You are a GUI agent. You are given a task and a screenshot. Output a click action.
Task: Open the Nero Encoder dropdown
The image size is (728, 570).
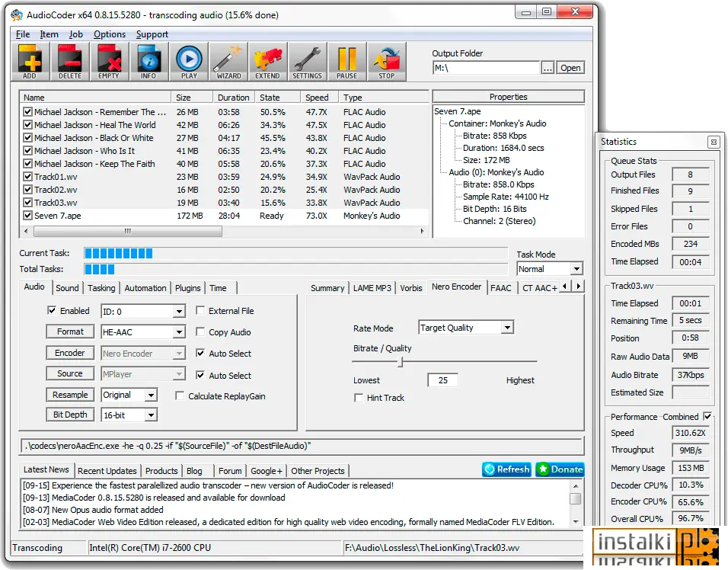coord(179,354)
